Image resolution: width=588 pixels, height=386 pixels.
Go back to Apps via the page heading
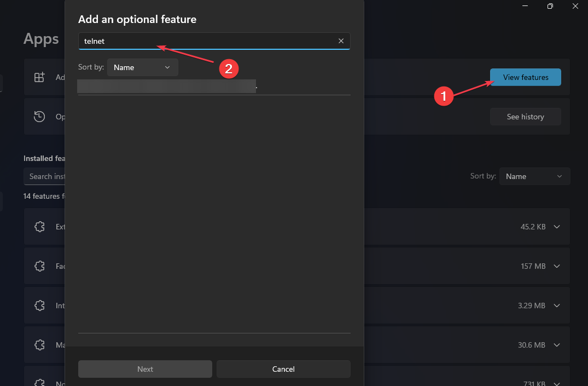coord(41,39)
